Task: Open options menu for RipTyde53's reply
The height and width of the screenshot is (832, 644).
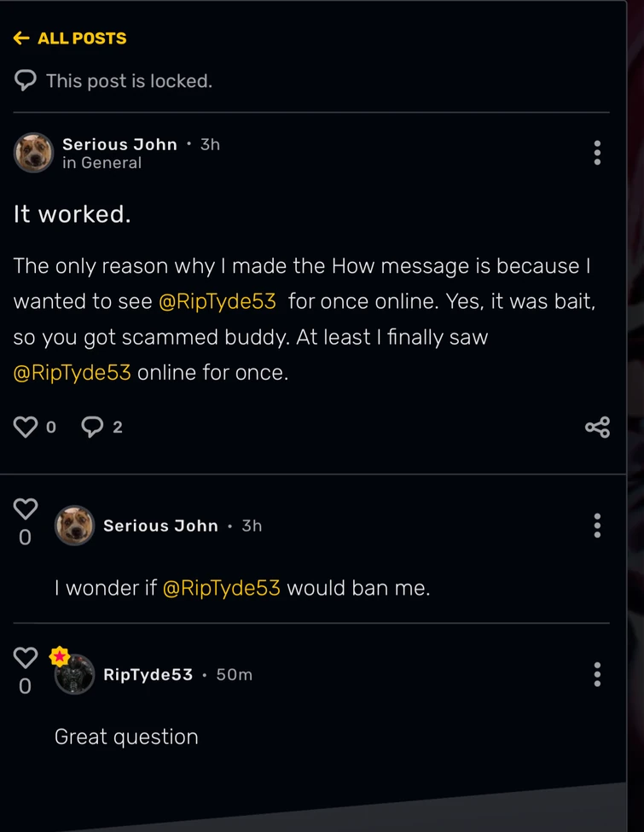Action: tap(597, 674)
